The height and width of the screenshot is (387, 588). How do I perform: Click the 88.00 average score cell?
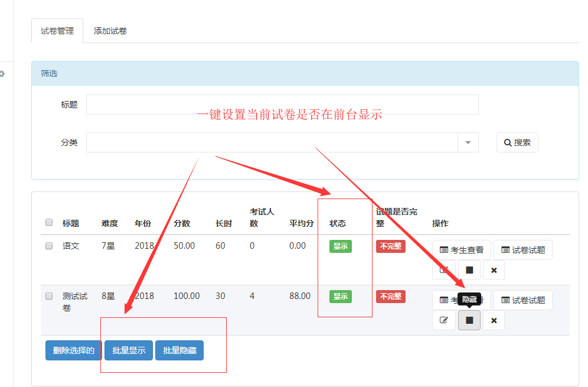click(300, 296)
